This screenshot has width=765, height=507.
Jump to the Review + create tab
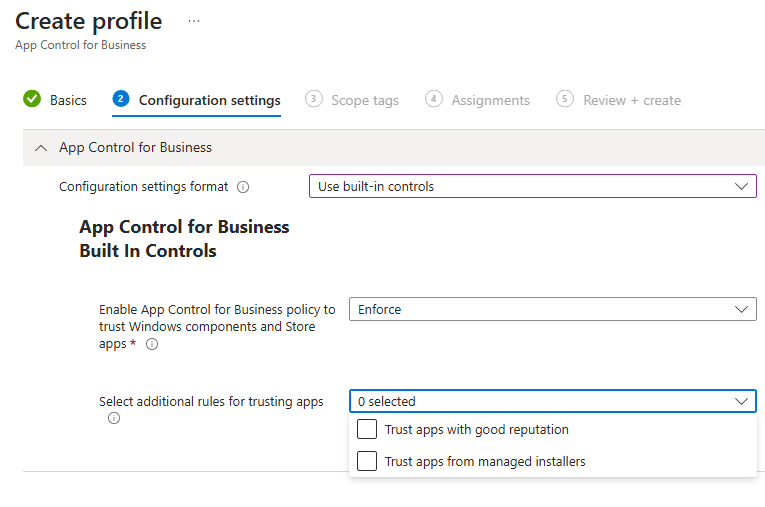coord(631,100)
